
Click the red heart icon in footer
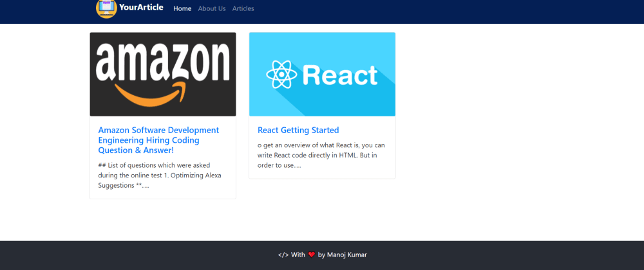coord(311,255)
